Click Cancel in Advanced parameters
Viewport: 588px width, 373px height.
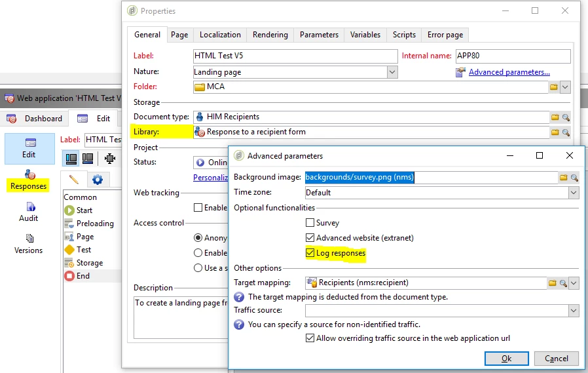point(557,359)
